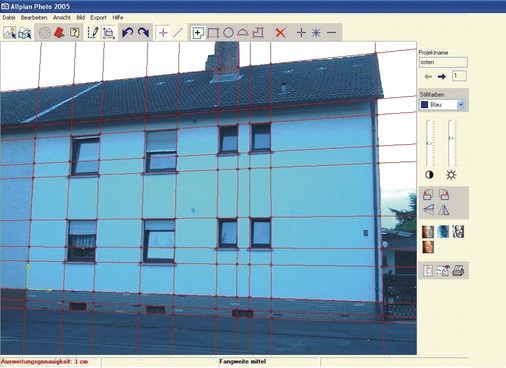Select the stepped polygon outline tool

tap(259, 33)
